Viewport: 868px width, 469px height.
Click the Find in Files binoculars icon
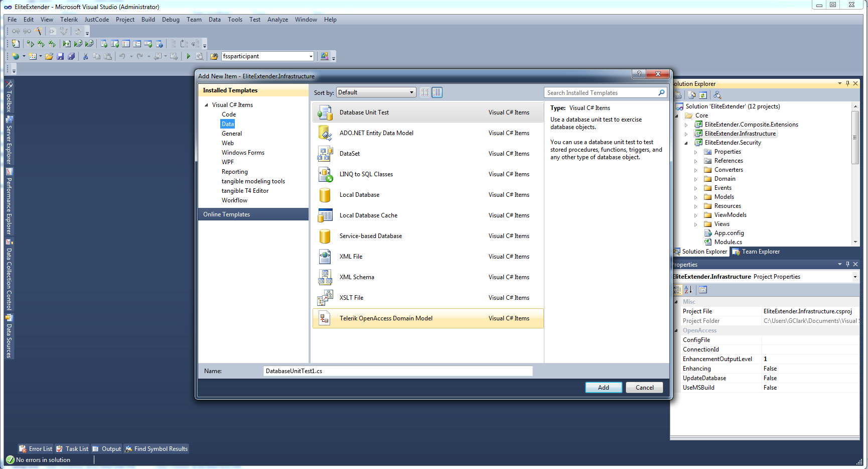click(214, 56)
